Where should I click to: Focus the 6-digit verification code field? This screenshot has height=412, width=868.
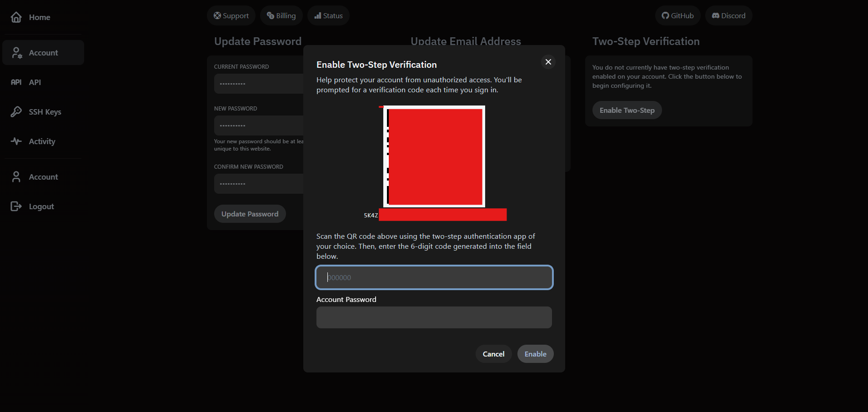pos(433,277)
